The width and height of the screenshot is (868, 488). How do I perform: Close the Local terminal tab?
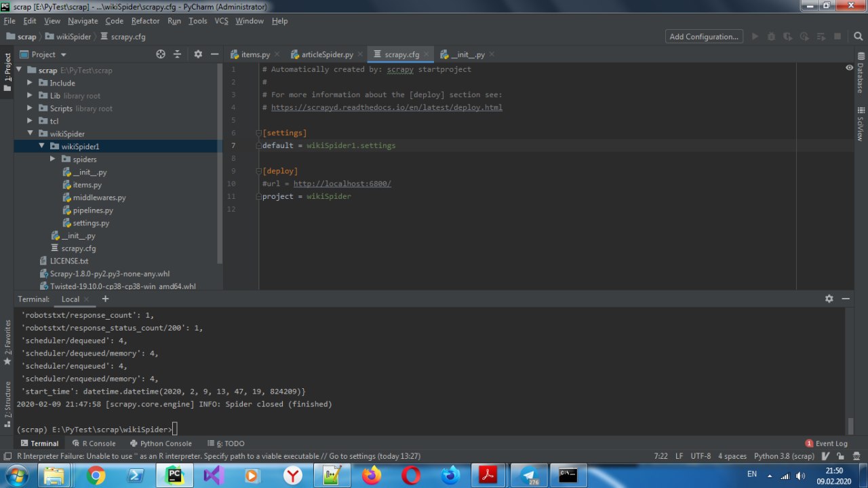click(x=86, y=299)
